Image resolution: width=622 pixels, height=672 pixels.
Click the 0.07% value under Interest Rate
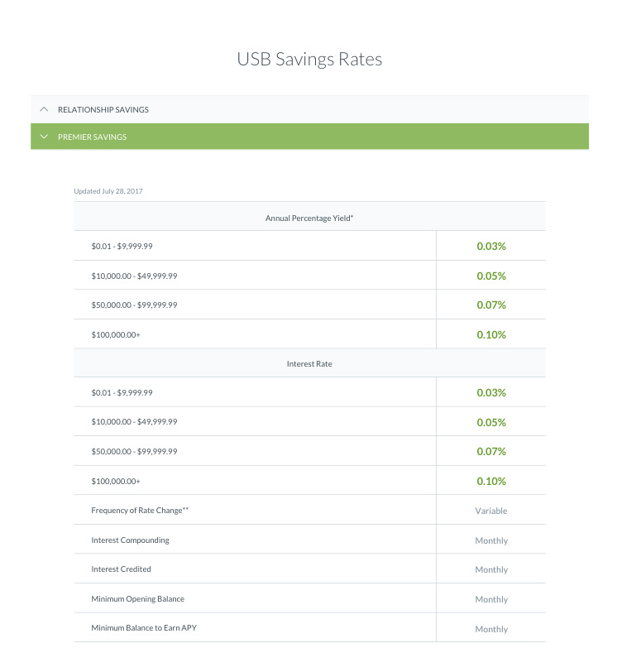point(490,452)
